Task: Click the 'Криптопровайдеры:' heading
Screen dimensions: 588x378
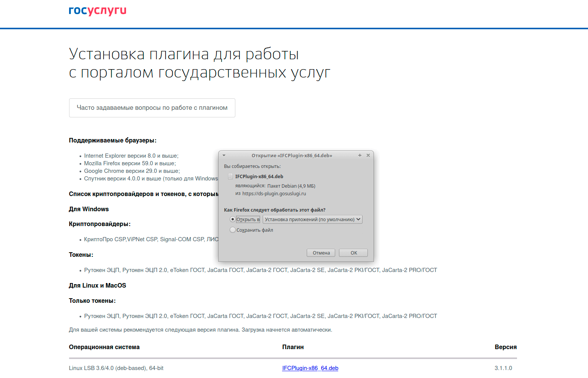Action: click(x=100, y=224)
